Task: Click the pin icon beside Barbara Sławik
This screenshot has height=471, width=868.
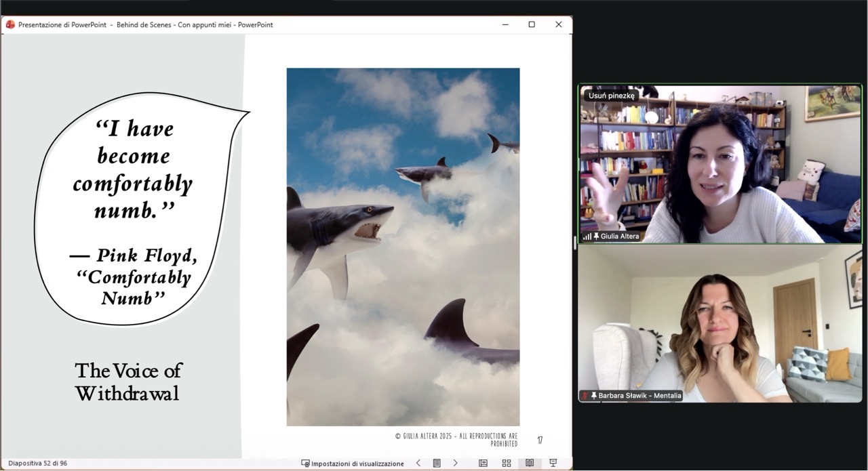Action: [594, 396]
